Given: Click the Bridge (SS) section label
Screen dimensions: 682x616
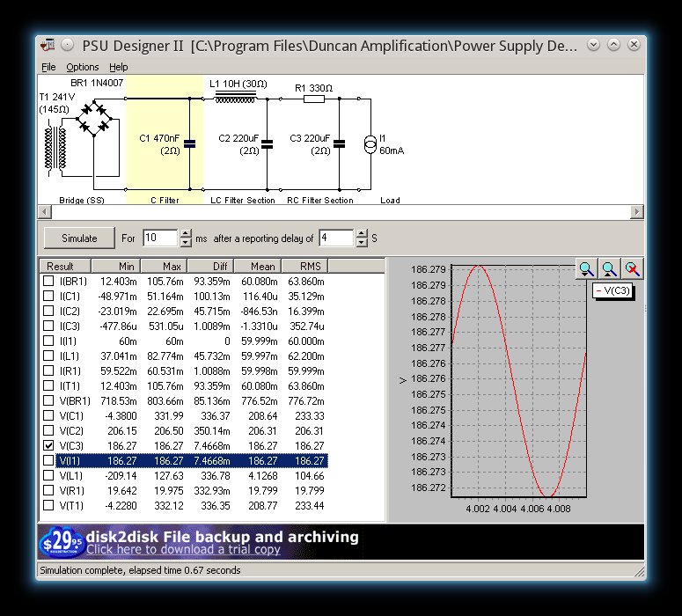Looking at the screenshot, I should pyautogui.click(x=82, y=200).
